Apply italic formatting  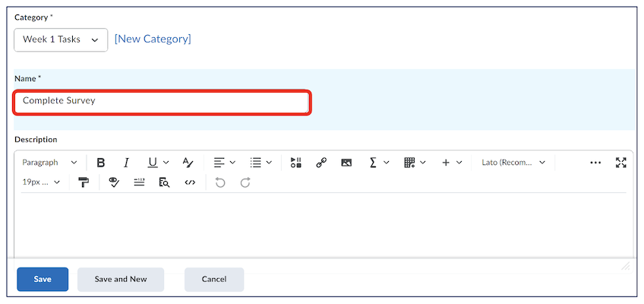pos(126,163)
